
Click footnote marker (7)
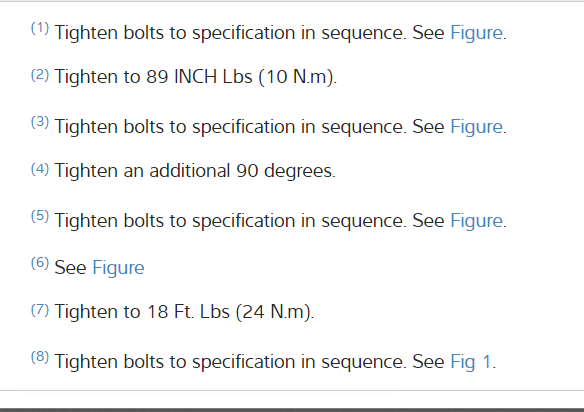pyautogui.click(x=39, y=310)
